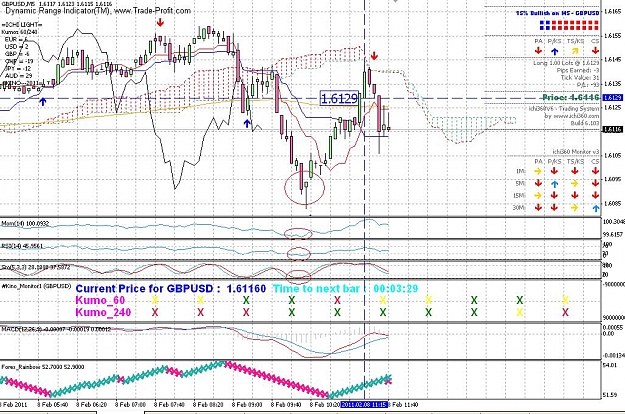This screenshot has height=414, width=625.
Task: Pick the 15M row CS red arrow
Action: pyautogui.click(x=595, y=196)
